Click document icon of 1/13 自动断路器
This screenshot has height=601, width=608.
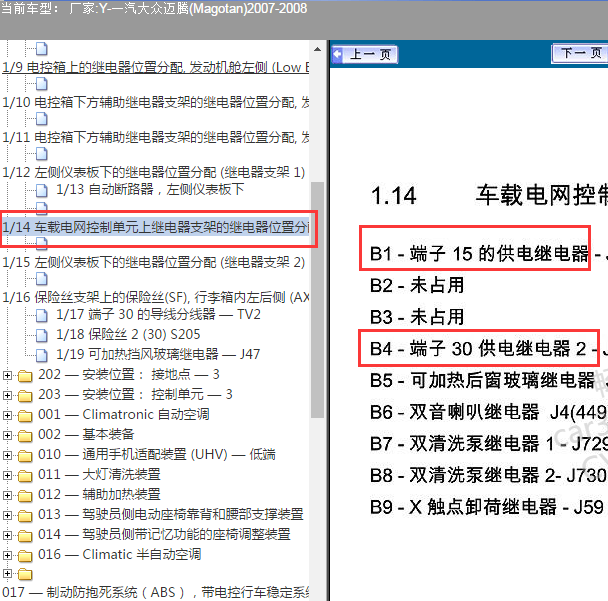(x=42, y=190)
